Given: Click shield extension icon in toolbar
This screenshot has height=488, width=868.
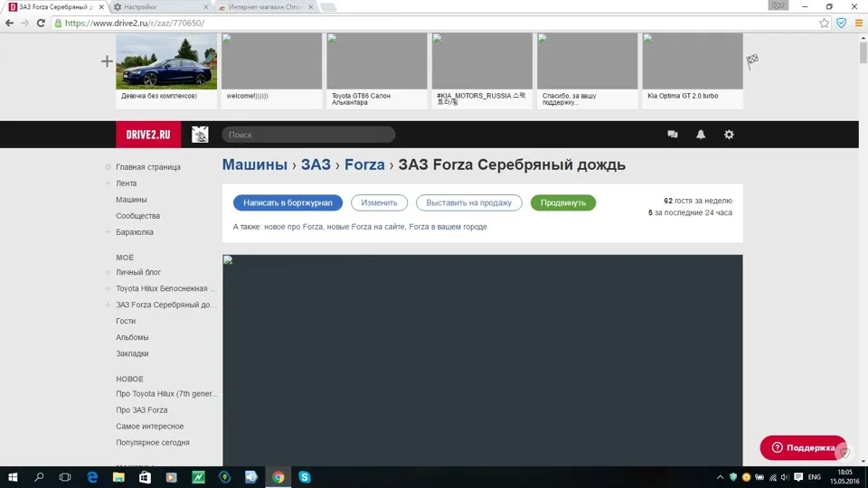Looking at the screenshot, I should tap(842, 23).
